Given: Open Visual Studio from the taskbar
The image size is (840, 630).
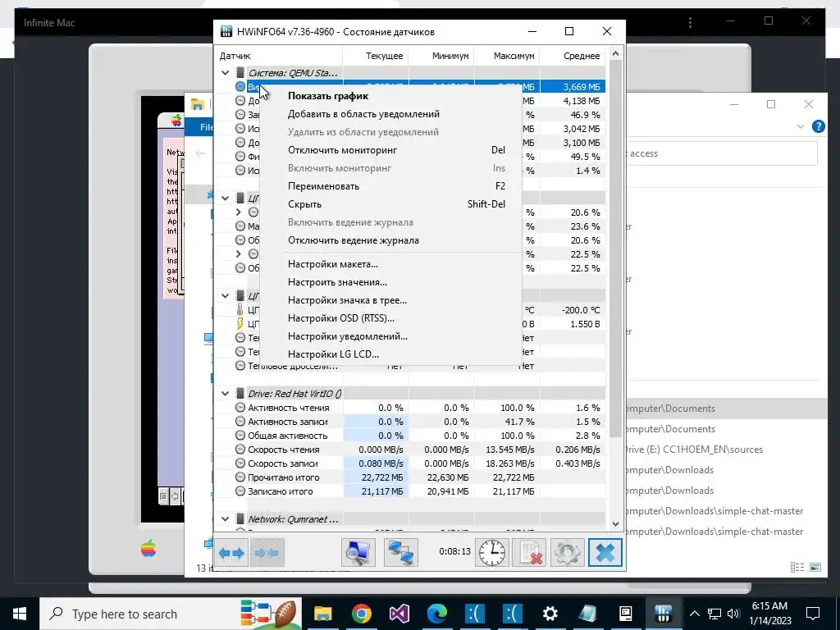Looking at the screenshot, I should point(399,614).
